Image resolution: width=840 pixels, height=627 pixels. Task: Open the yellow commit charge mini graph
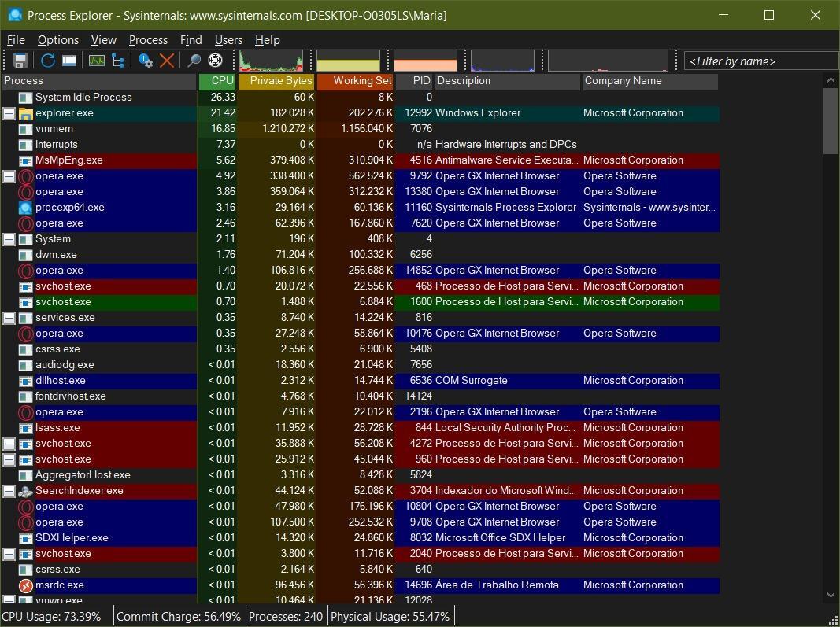pyautogui.click(x=348, y=61)
